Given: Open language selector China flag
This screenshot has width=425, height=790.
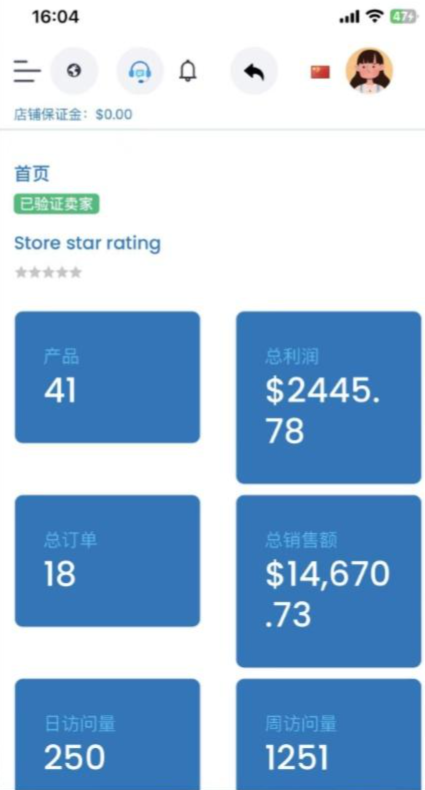Looking at the screenshot, I should pyautogui.click(x=320, y=73).
